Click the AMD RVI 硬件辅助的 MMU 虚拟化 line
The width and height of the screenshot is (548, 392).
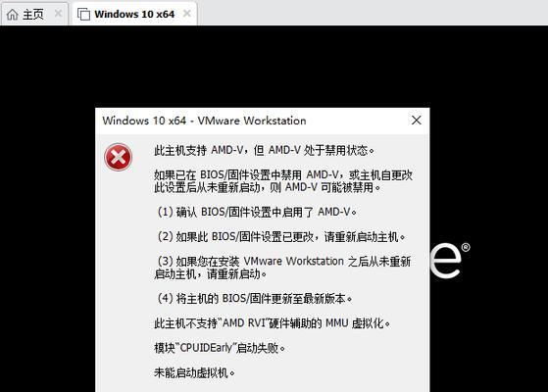pos(272,323)
